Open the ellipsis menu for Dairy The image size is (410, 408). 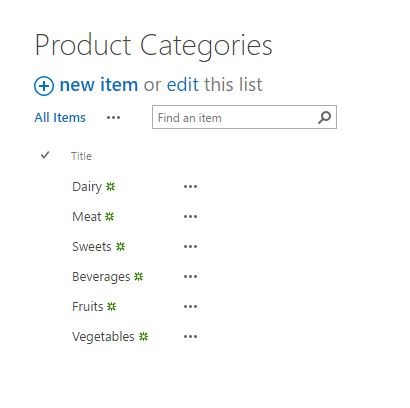pos(190,187)
